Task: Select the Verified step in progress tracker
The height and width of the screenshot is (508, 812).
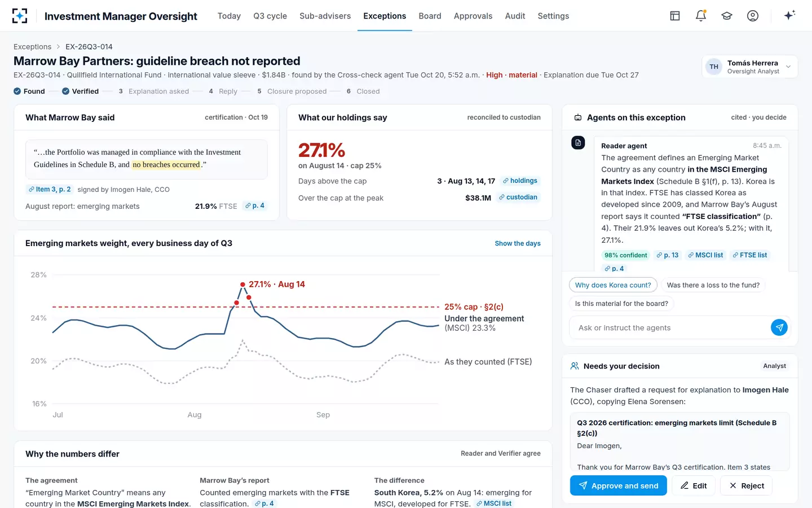Action: click(80, 91)
